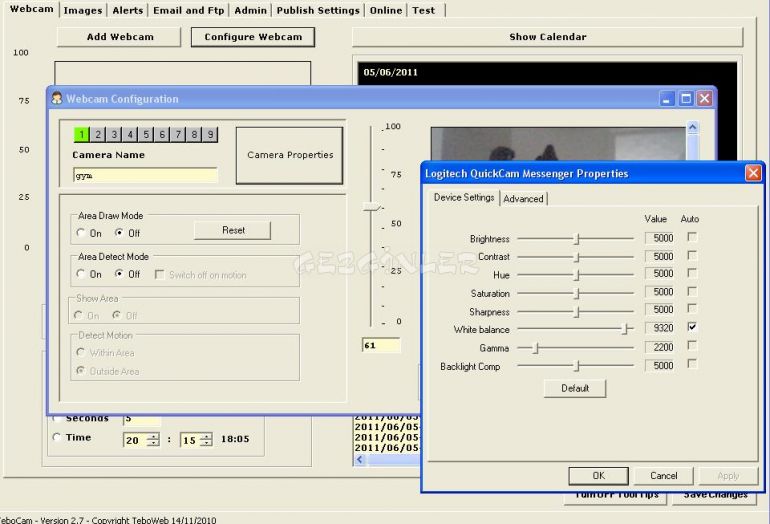Viewport: 770px width, 524px height.
Task: Click the Configure Webcam button
Action: click(253, 37)
